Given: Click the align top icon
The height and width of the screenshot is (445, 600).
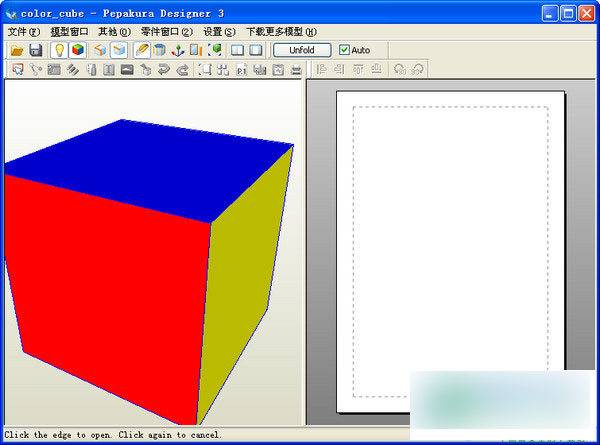Looking at the screenshot, I should click(x=358, y=69).
